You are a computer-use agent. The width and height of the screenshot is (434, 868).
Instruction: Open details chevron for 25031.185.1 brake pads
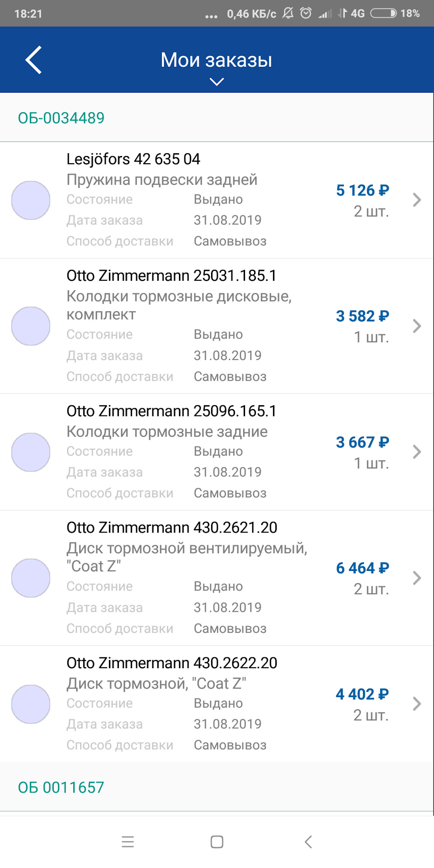417,326
